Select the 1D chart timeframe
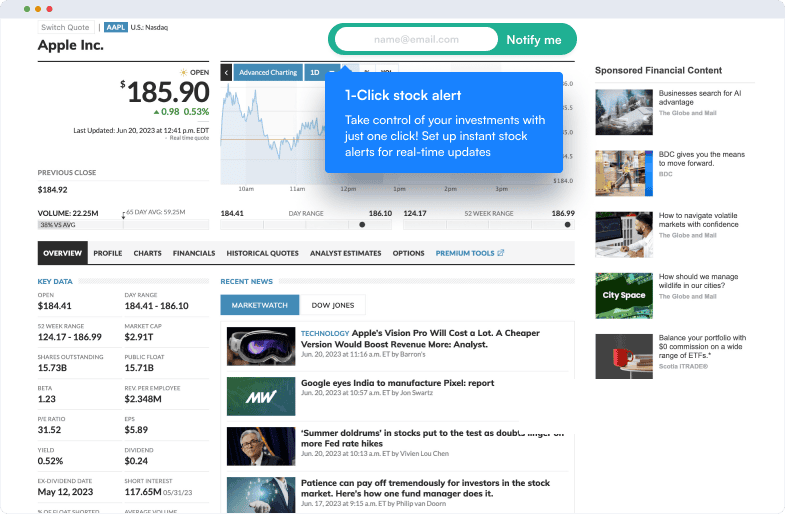This screenshot has width=785, height=514. (314, 73)
